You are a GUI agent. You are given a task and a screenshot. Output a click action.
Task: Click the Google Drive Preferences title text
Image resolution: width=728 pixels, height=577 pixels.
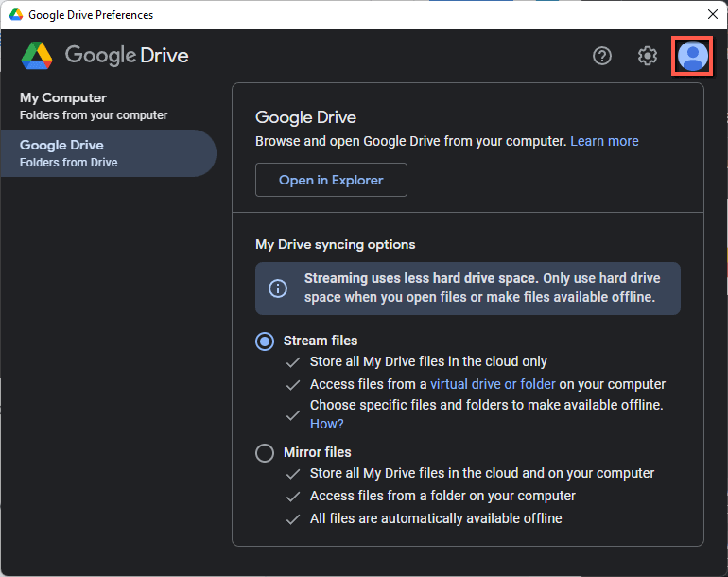coord(91,15)
